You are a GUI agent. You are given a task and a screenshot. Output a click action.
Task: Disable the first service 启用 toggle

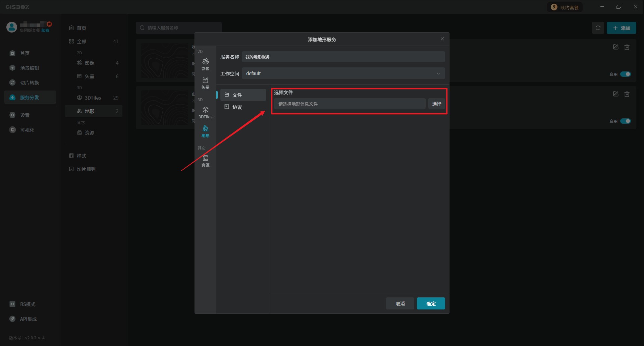[625, 74]
